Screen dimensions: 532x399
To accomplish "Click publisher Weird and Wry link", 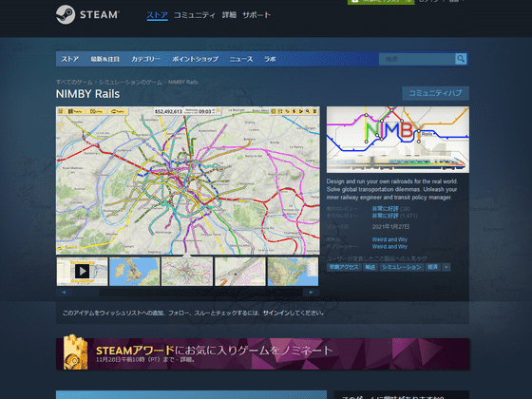I will [x=389, y=247].
